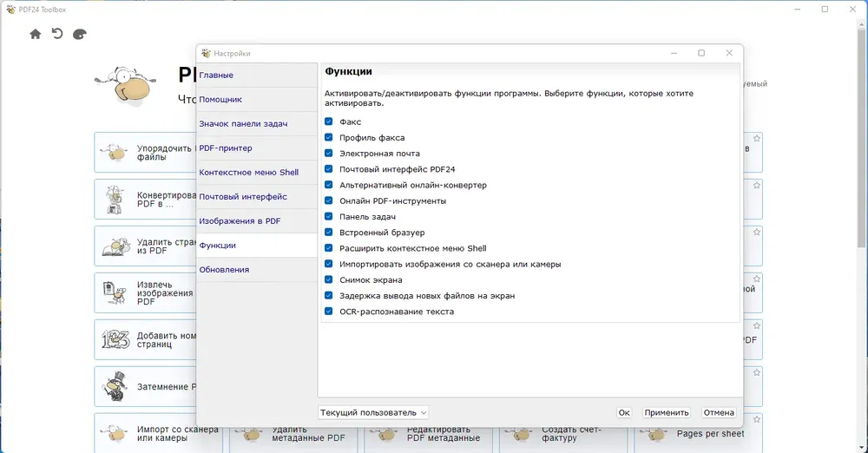This screenshot has width=868, height=453.
Task: Select the PDF-принтер section
Action: [257, 148]
